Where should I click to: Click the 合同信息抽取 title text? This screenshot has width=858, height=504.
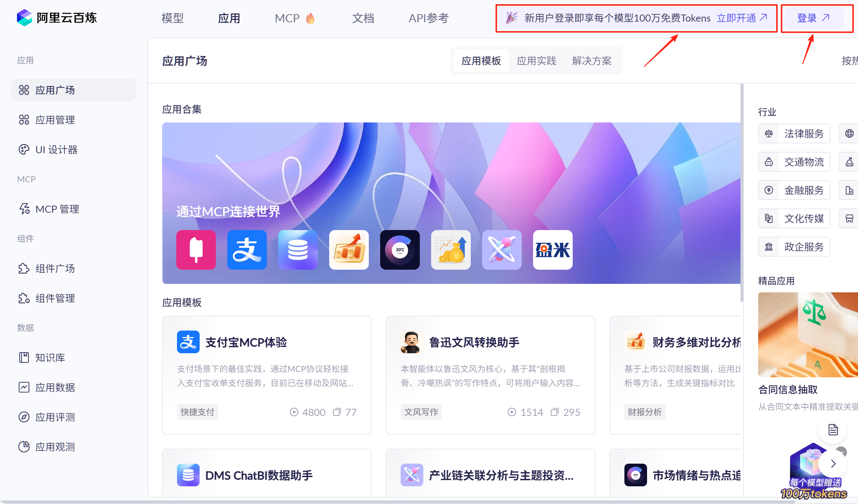788,389
